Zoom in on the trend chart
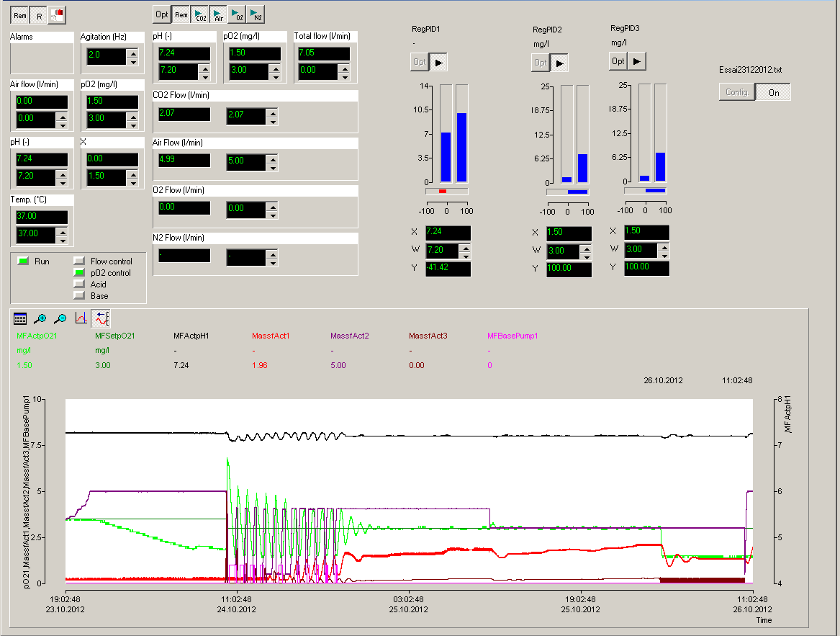The width and height of the screenshot is (840, 636). 40,318
